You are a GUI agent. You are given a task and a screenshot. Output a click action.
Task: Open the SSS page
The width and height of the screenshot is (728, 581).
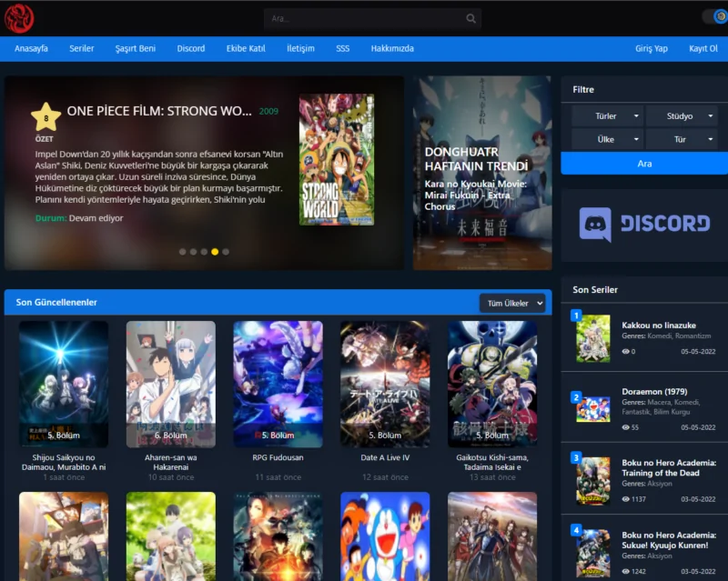[x=343, y=48]
